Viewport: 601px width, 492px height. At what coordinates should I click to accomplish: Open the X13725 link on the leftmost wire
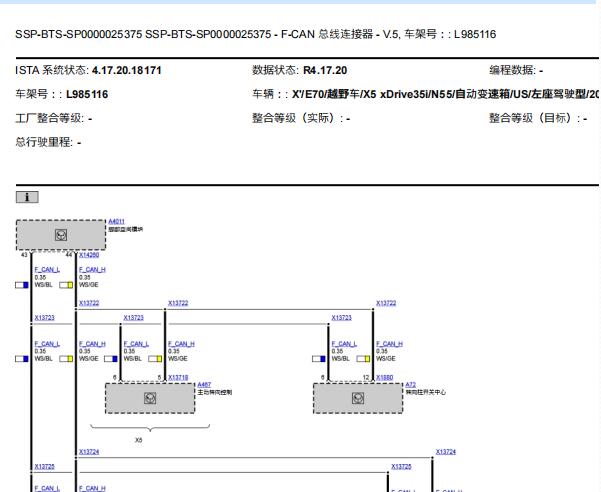click(x=44, y=466)
